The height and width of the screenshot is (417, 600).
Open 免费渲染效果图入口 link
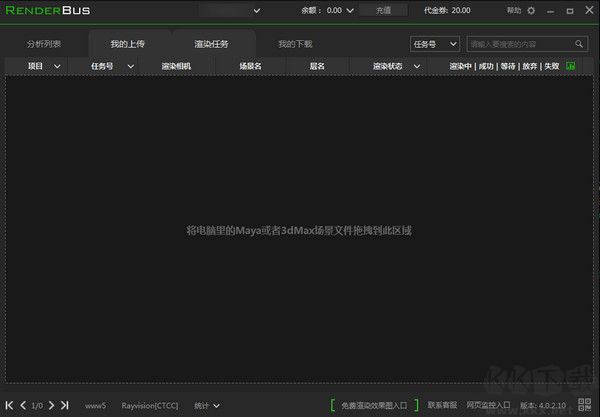374,405
